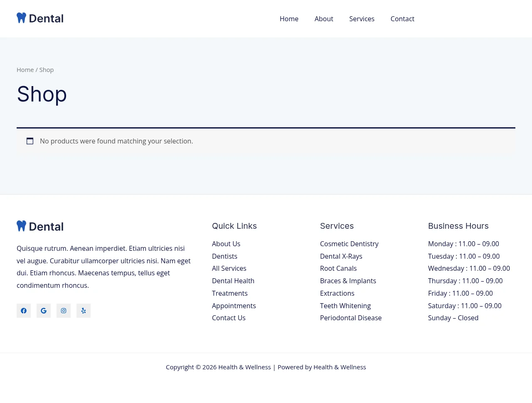Image resolution: width=532 pixels, height=403 pixels.
Task: Open the About Us quick link
Action: pos(226,244)
